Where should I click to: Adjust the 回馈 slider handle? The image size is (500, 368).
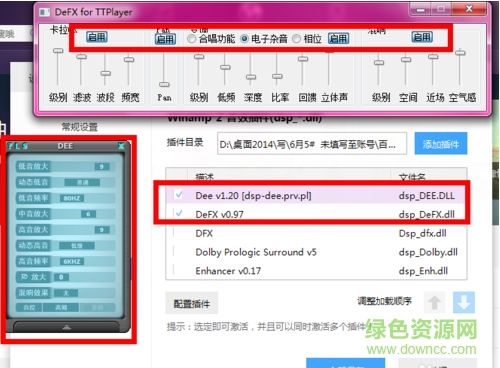(303, 59)
